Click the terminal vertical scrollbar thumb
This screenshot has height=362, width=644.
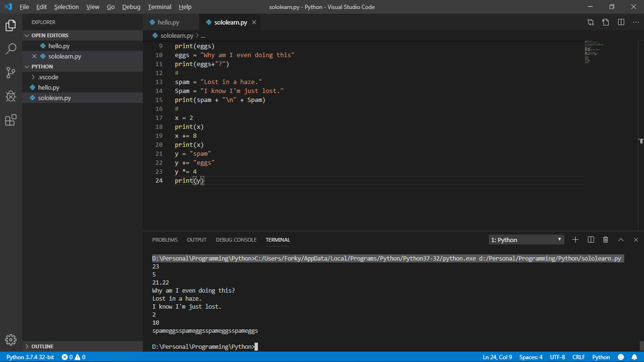641,345
